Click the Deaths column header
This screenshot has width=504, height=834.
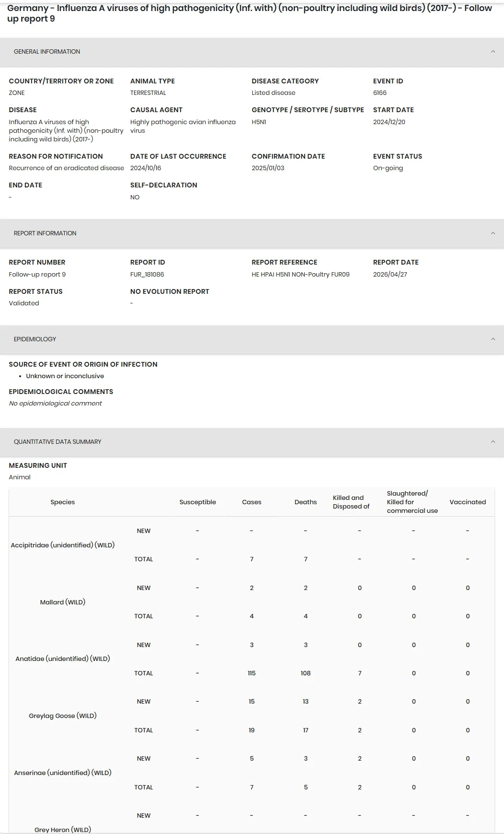click(306, 502)
